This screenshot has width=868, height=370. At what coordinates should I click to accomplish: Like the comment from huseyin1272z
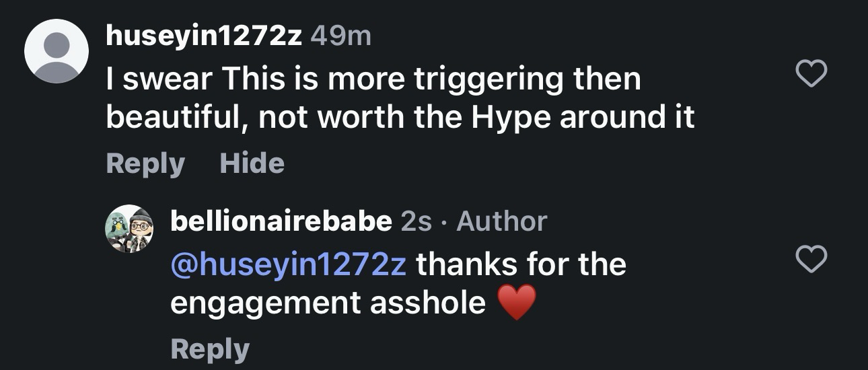pyautogui.click(x=811, y=73)
